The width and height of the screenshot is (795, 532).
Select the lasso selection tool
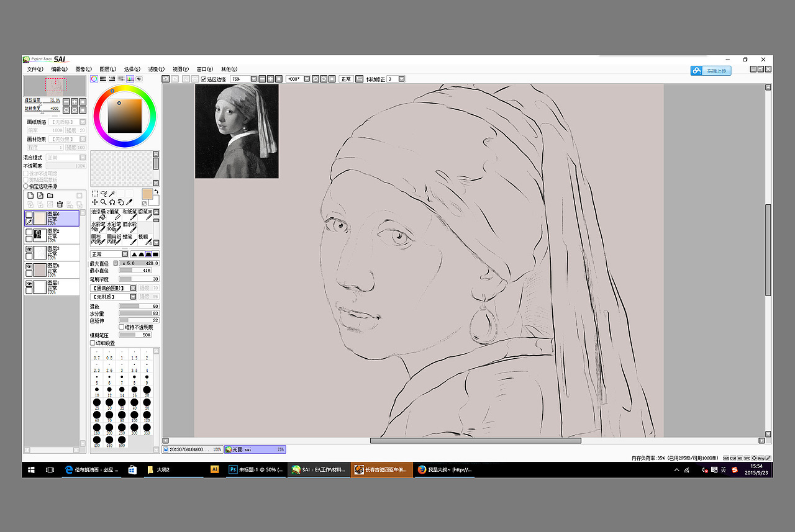coord(104,194)
